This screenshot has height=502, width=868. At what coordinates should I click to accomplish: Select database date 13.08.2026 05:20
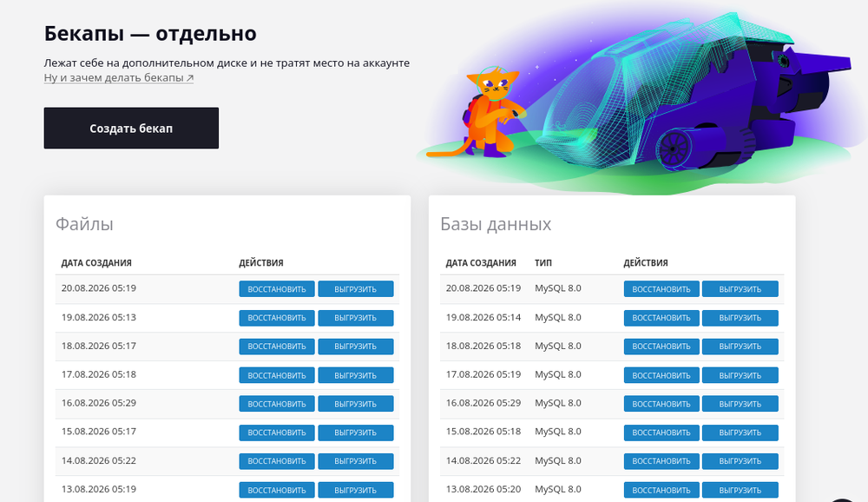point(483,489)
